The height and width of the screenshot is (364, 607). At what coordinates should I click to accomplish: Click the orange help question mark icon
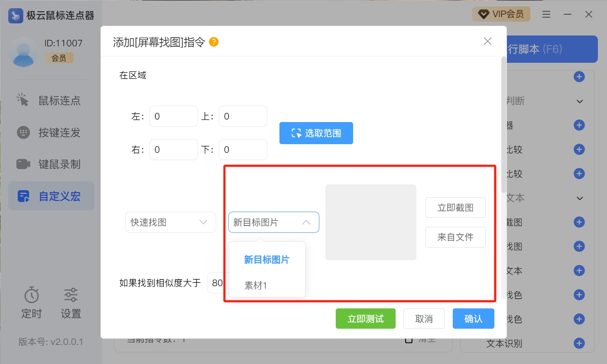click(214, 42)
